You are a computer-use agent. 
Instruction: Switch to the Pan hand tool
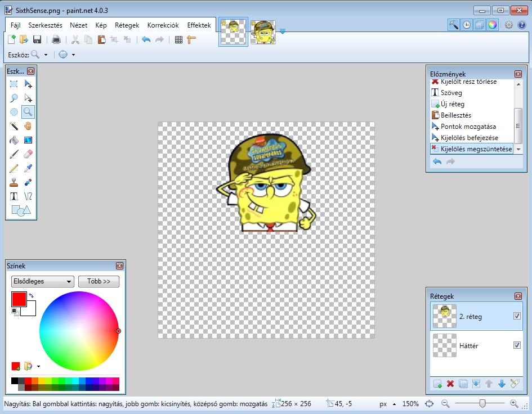[x=28, y=126]
